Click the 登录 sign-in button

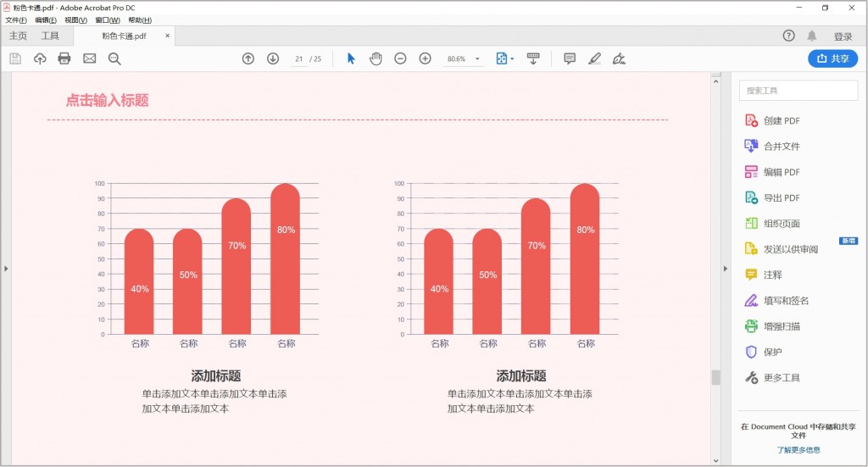coord(843,36)
